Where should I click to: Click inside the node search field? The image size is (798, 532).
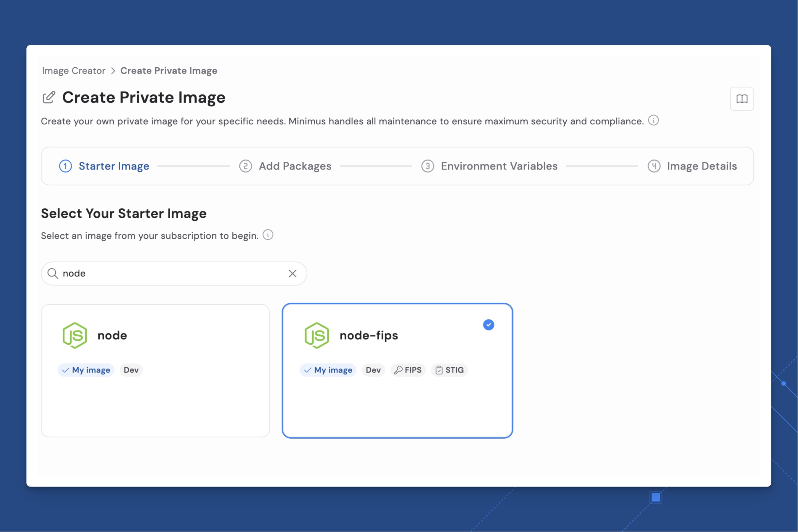click(x=153, y=273)
